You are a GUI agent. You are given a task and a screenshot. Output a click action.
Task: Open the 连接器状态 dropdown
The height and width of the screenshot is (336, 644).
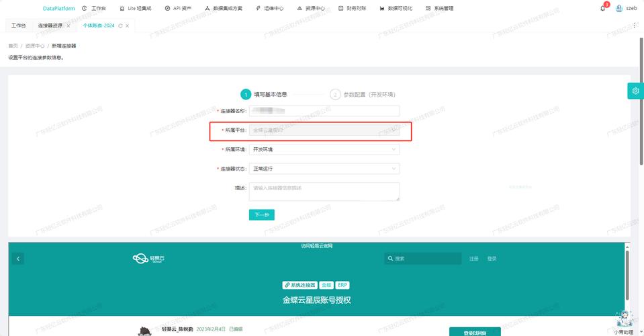click(324, 169)
